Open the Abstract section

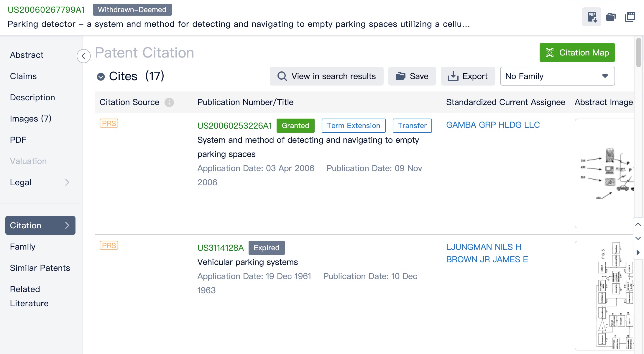(x=27, y=55)
